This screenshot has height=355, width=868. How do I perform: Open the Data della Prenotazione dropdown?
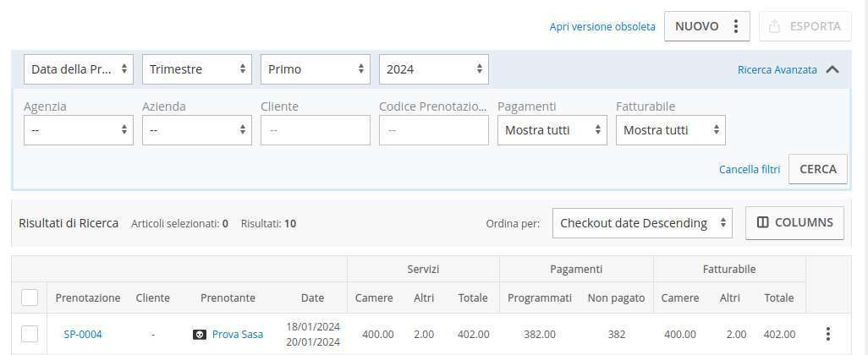click(79, 69)
